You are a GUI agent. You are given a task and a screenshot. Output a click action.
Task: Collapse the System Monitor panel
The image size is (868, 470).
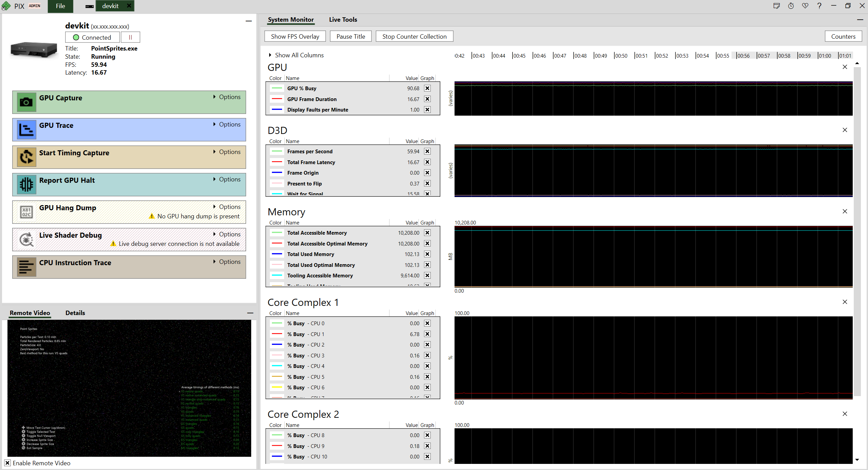[x=860, y=20]
